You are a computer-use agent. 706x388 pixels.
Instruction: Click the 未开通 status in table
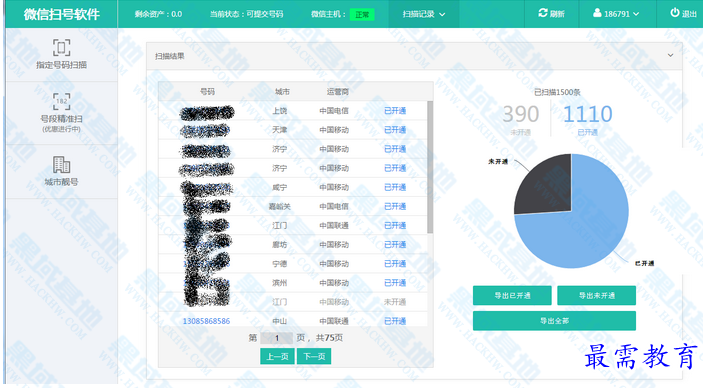point(395,302)
